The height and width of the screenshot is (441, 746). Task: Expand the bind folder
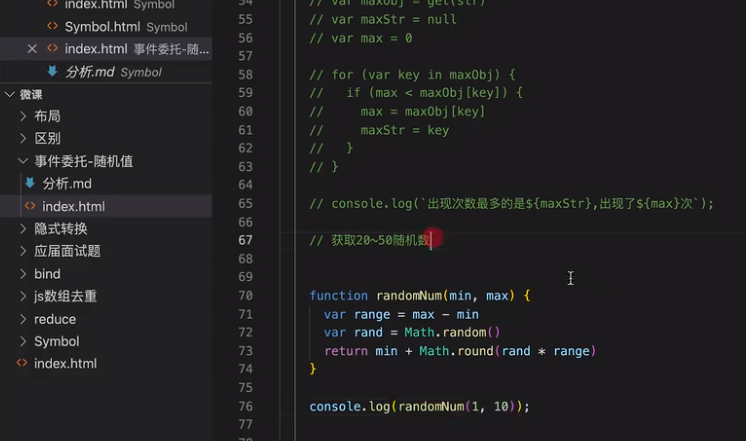click(x=23, y=274)
